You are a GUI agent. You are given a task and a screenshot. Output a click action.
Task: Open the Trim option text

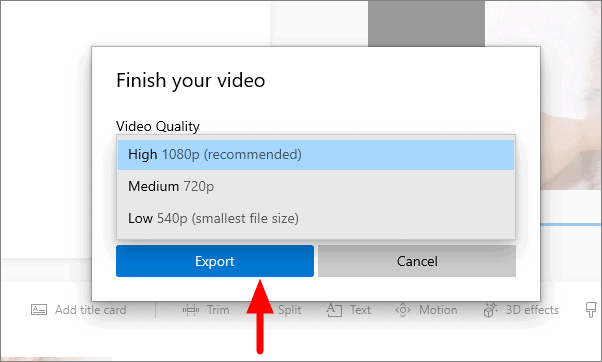pos(218,310)
